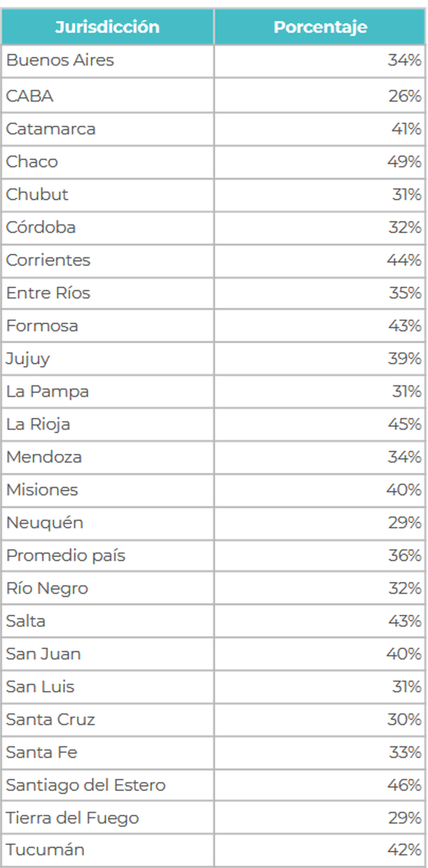Select the Formosa jurisdiction cell
This screenshot has height=868, width=428.
(x=42, y=325)
